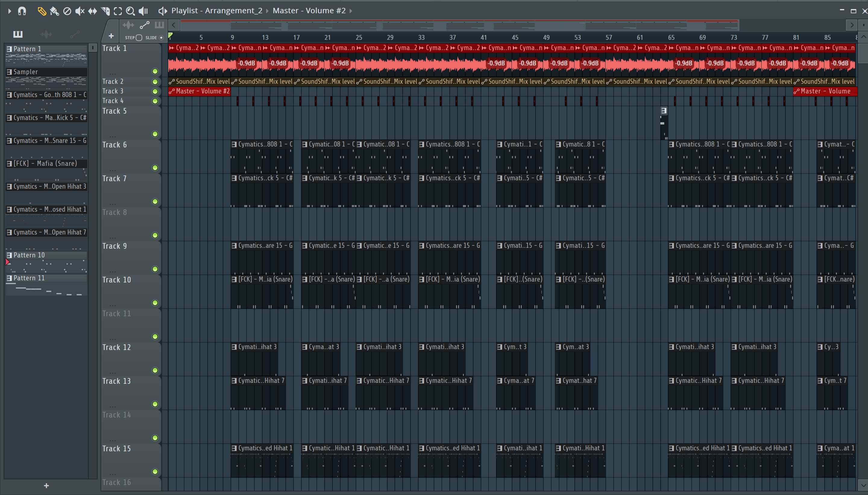Mute Track 6 using green light
Screen dimensions: 868x495
155,168
